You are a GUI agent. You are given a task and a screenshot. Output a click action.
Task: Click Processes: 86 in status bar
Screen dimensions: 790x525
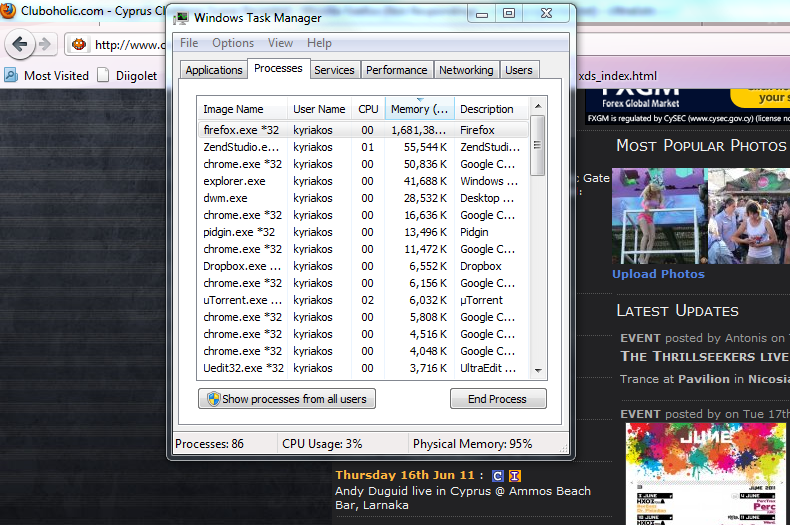209,444
